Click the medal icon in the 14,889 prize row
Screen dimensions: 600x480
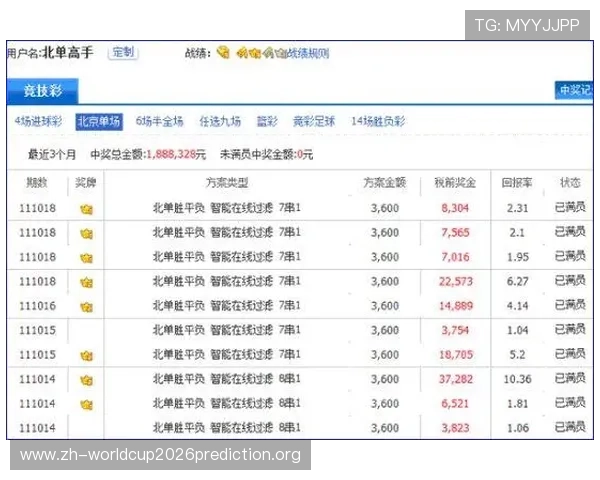[x=86, y=307]
